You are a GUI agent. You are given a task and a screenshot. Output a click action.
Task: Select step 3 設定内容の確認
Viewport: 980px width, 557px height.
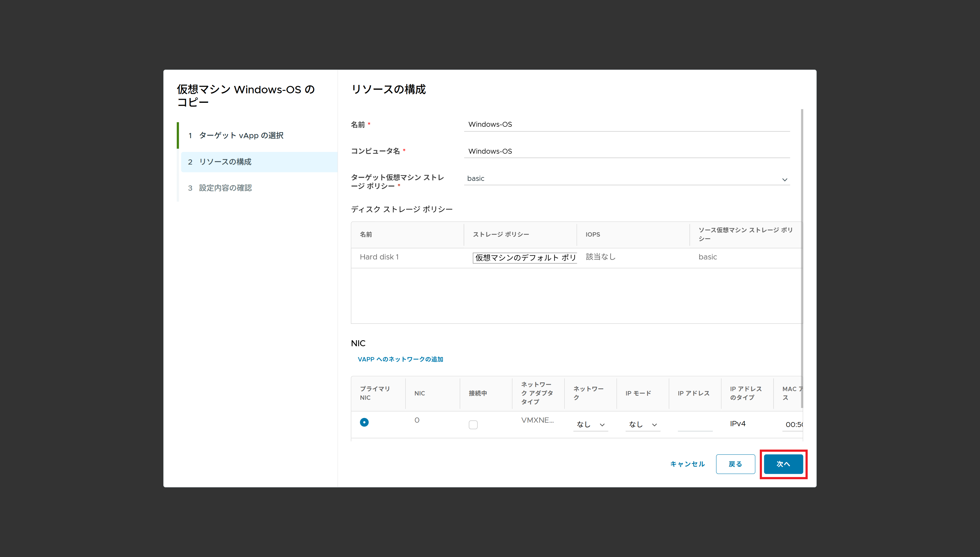coord(225,188)
